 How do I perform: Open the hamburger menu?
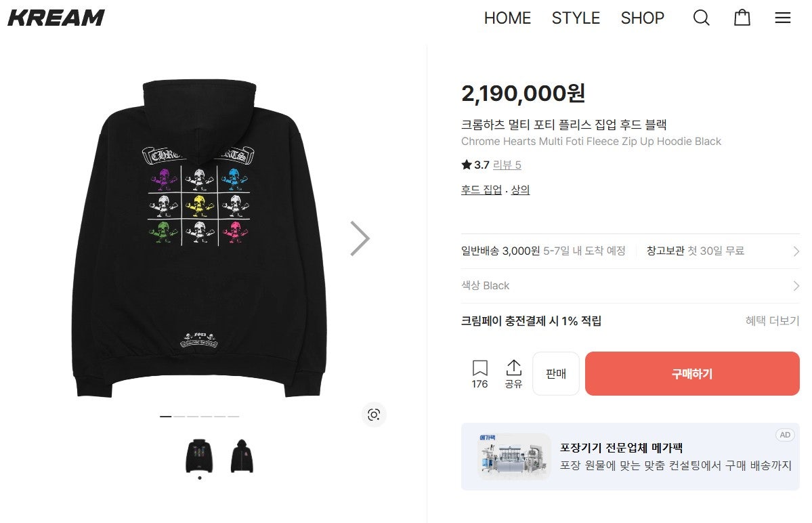click(x=783, y=18)
